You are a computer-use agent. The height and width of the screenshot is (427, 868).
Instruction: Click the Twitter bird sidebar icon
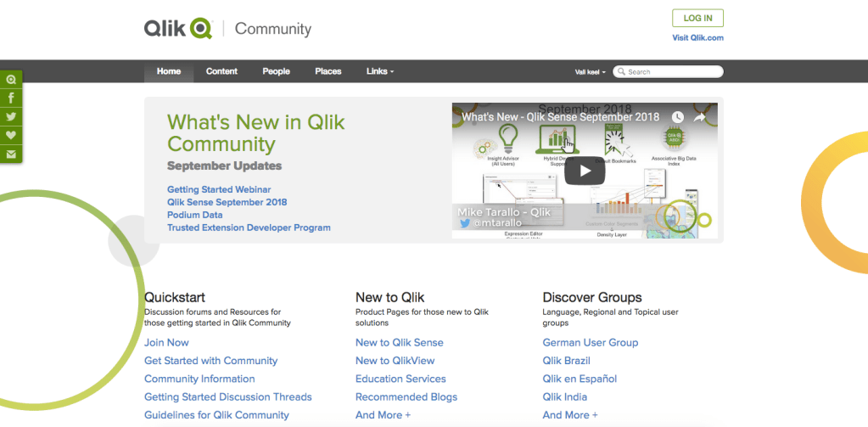11,117
